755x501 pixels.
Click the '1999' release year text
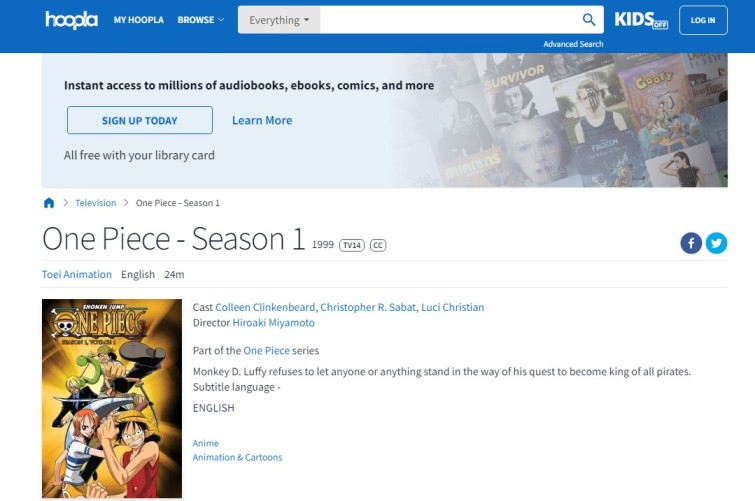pos(323,245)
